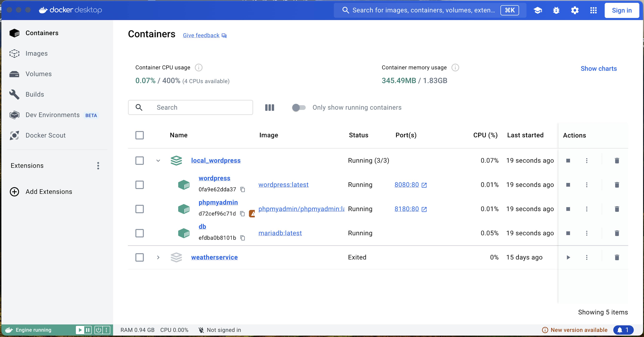Click New version available notice
Screen dimensions: 644x337
point(575,330)
